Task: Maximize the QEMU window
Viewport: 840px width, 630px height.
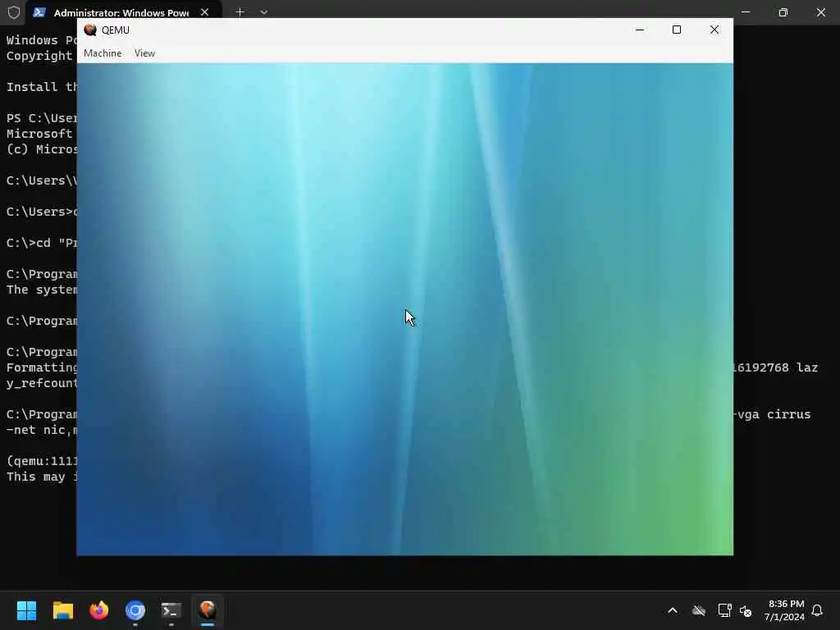Action: [x=677, y=30]
